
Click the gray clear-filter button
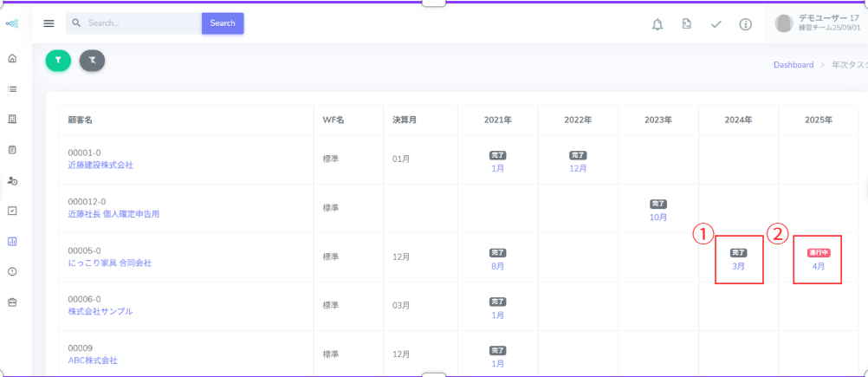tap(92, 60)
